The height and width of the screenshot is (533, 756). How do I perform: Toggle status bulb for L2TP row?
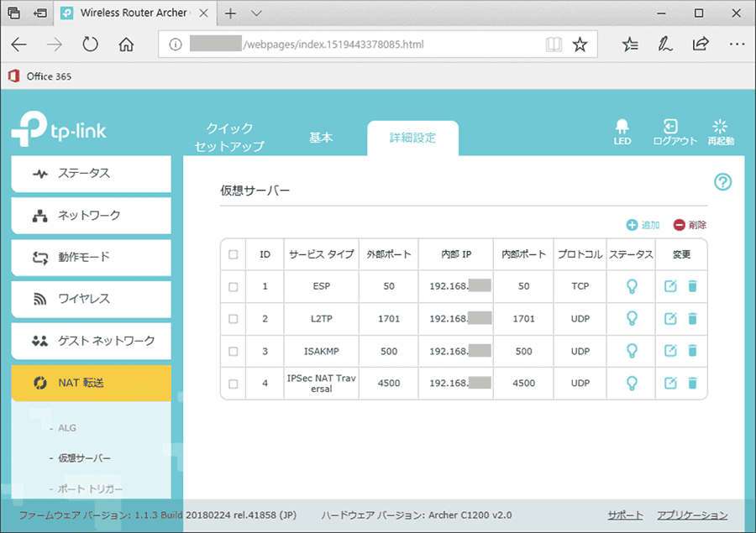pyautogui.click(x=632, y=319)
